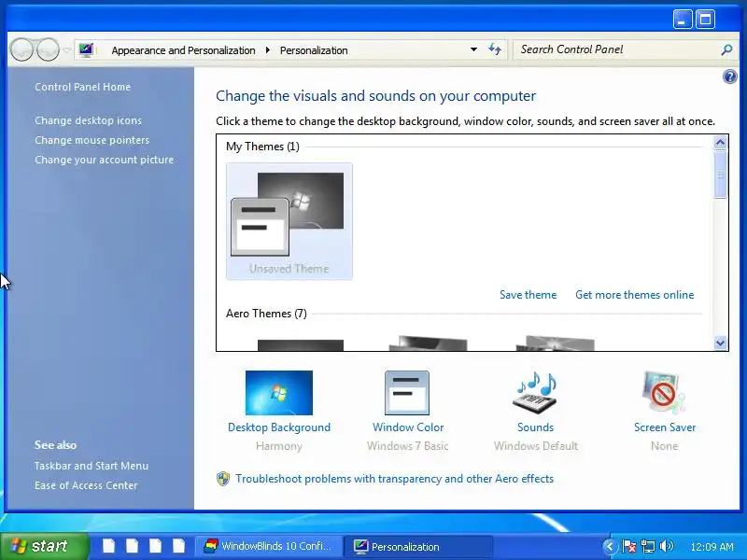Viewport: 747px width, 560px height.
Task: Click the themes list scroll up arrow
Action: pos(720,143)
